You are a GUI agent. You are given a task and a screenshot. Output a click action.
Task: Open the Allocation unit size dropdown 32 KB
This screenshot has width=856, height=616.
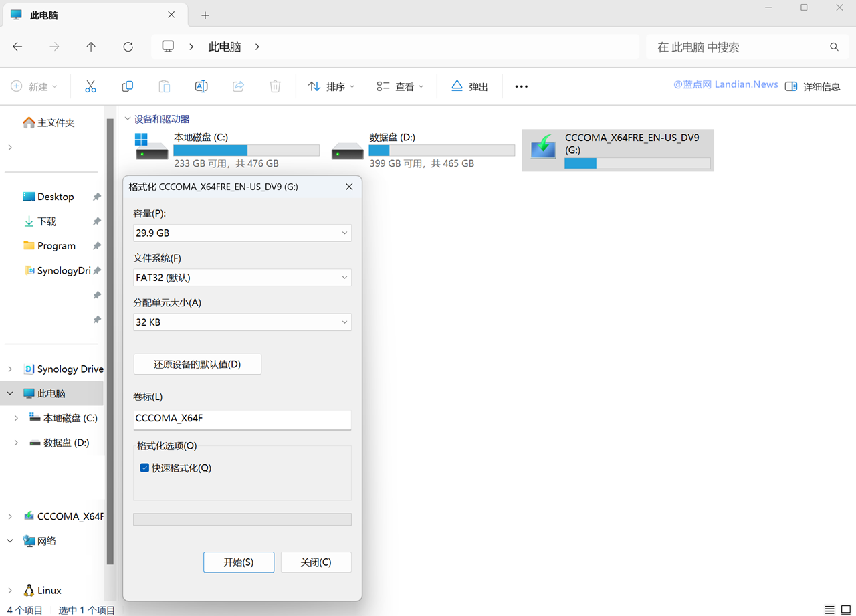[x=242, y=322]
